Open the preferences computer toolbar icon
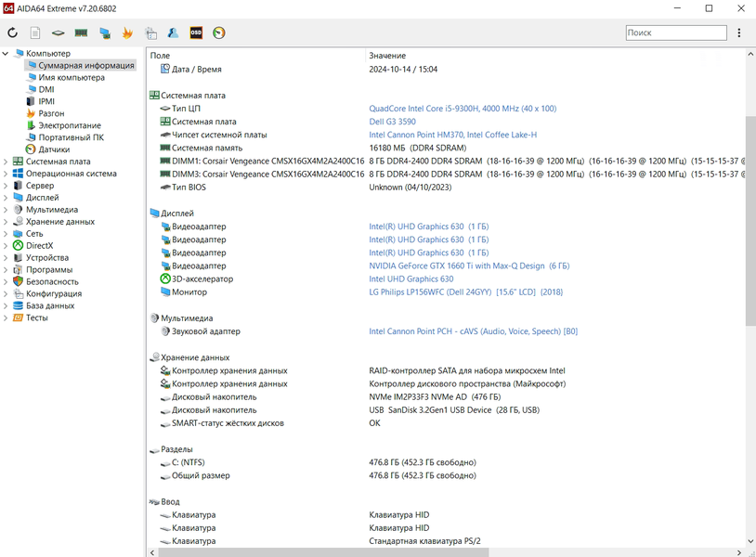 tap(150, 32)
